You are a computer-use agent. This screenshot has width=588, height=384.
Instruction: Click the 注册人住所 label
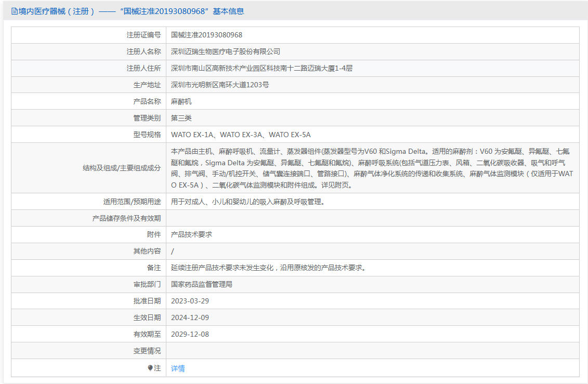pos(143,68)
